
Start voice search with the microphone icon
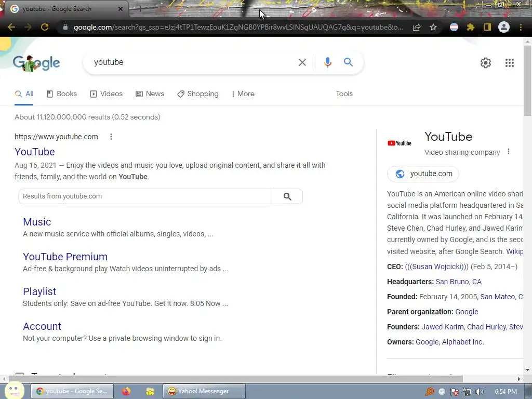coord(327,62)
